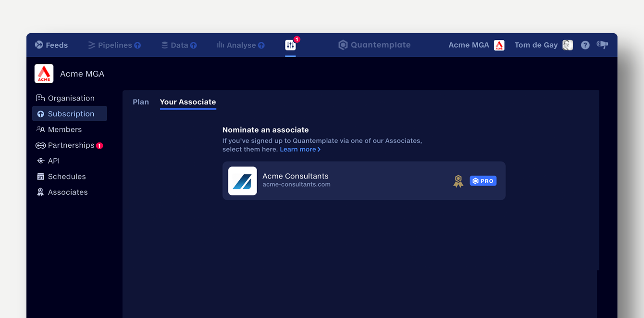Open Organisation in the sidebar

pos(71,98)
